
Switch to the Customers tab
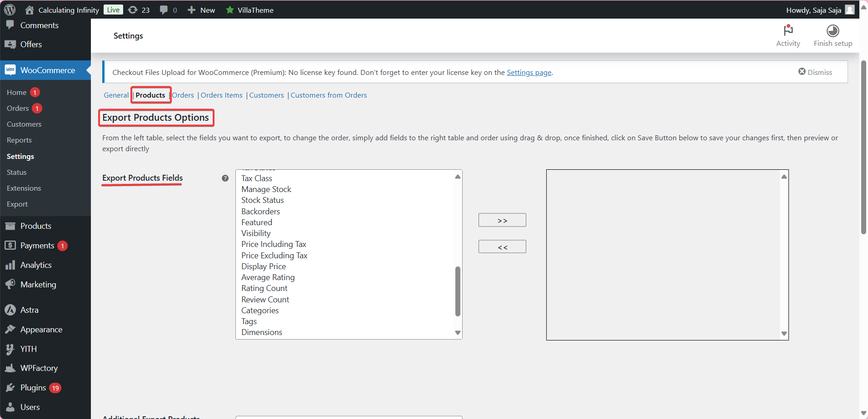[266, 95]
